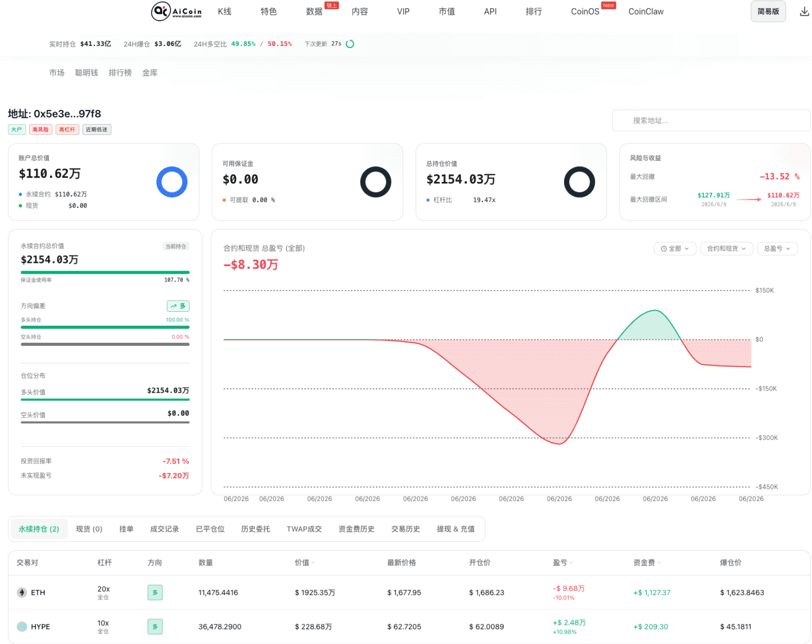This screenshot has height=644, width=812.
Task: Select the TWAP成交 tab
Action: pos(304,529)
